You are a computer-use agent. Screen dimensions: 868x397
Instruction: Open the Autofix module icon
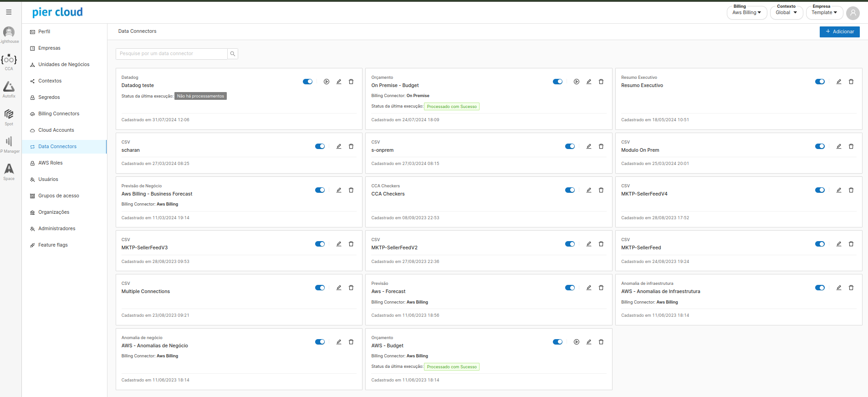pyautogui.click(x=9, y=87)
